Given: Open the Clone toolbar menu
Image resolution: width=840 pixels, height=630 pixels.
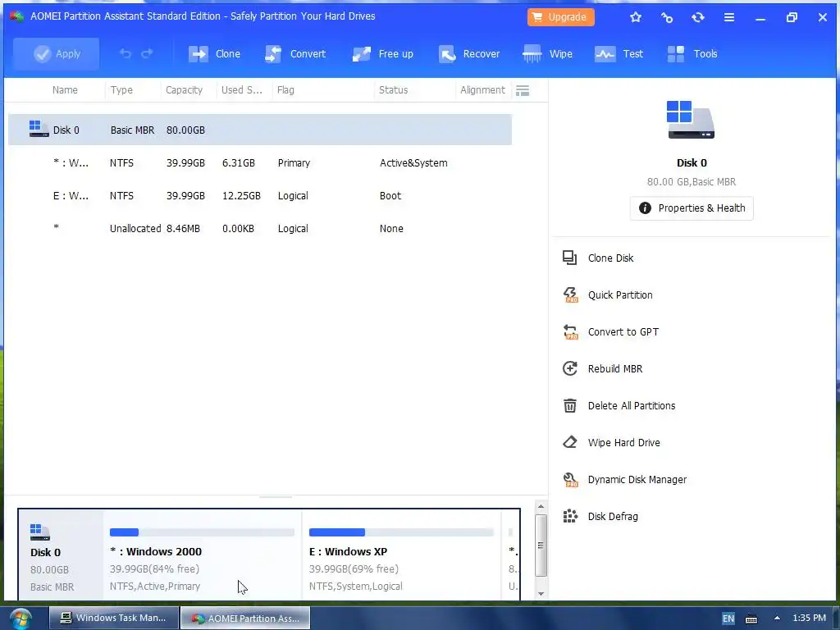Looking at the screenshot, I should [214, 53].
